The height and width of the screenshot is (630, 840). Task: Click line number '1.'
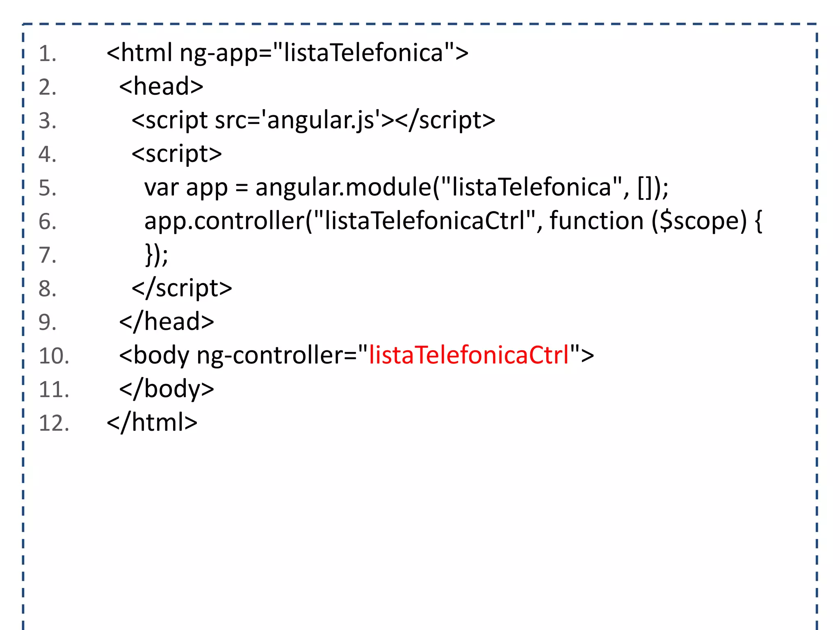[x=48, y=54]
